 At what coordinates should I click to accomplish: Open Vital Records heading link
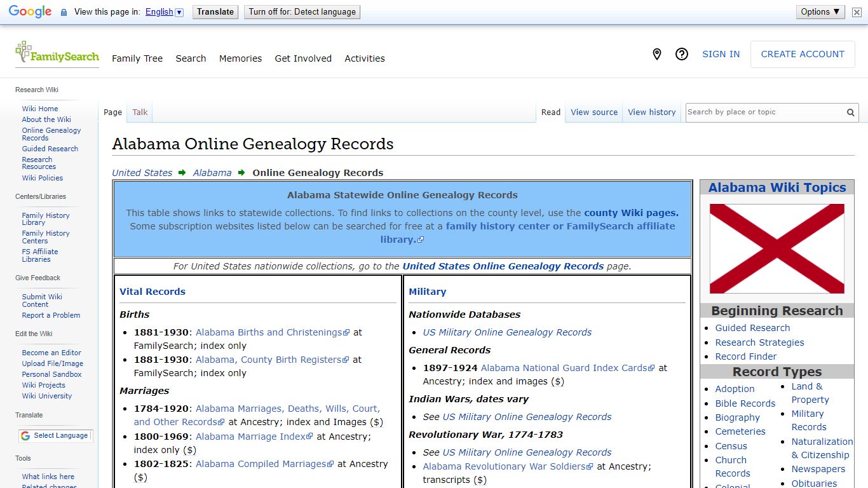pyautogui.click(x=153, y=292)
